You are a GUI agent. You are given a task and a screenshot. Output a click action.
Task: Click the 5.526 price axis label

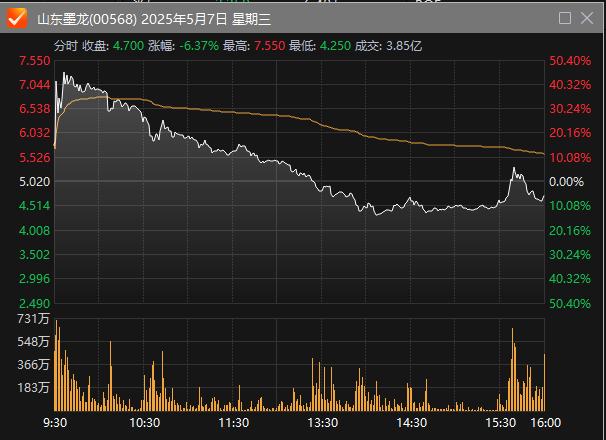coord(35,157)
